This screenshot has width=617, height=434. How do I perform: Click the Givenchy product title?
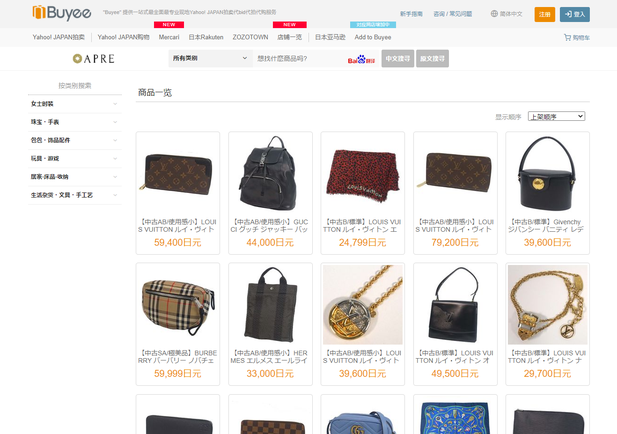548,225
